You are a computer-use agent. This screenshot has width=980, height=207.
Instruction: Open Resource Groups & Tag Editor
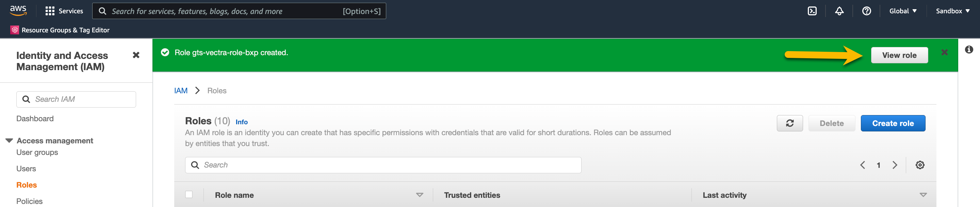click(x=65, y=30)
